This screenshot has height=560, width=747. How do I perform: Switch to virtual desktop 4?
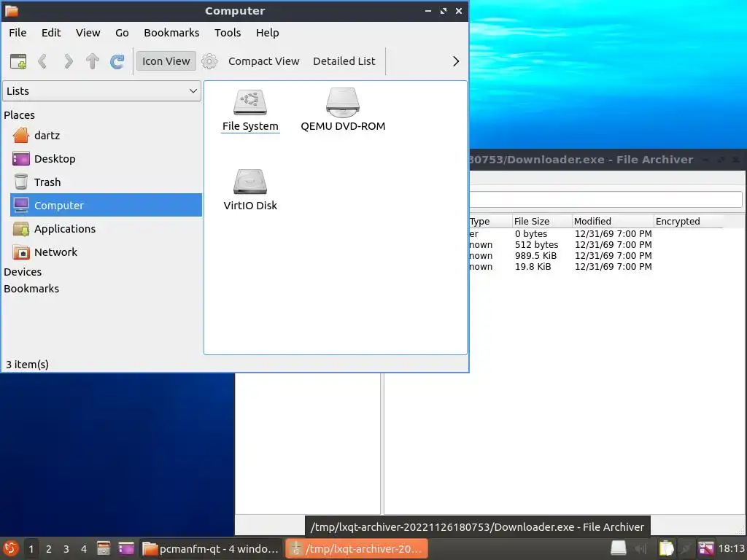pyautogui.click(x=84, y=549)
